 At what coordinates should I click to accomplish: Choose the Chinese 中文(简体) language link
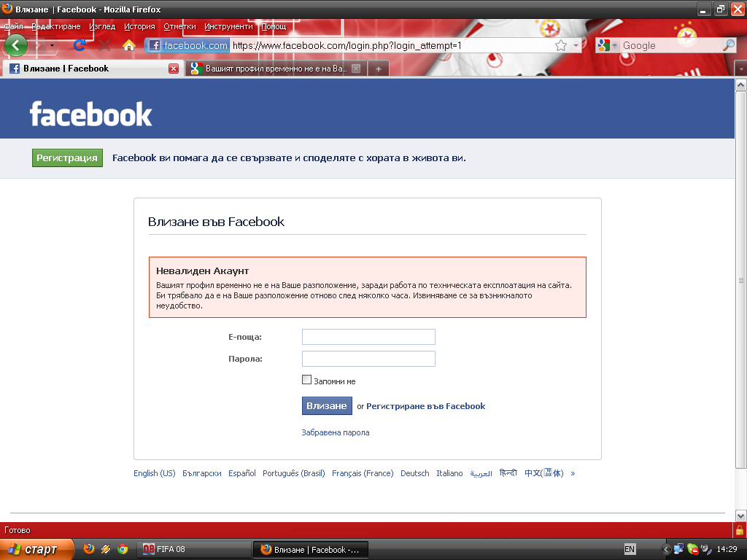(544, 472)
